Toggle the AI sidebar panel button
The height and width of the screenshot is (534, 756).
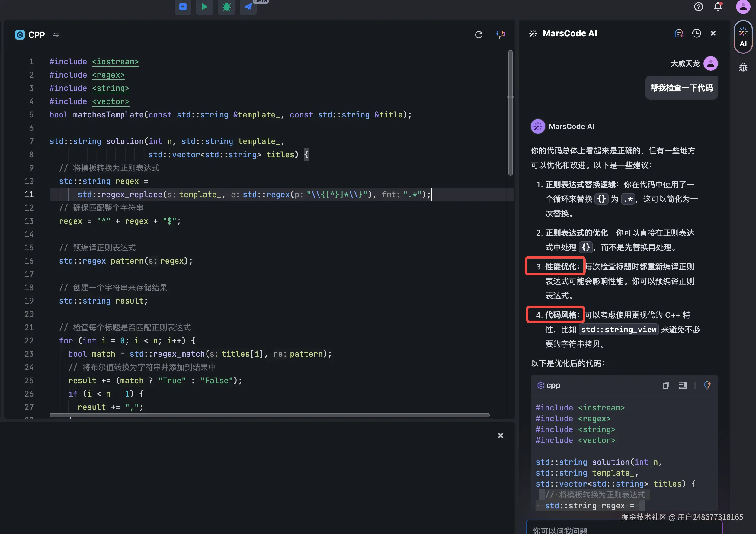click(743, 37)
